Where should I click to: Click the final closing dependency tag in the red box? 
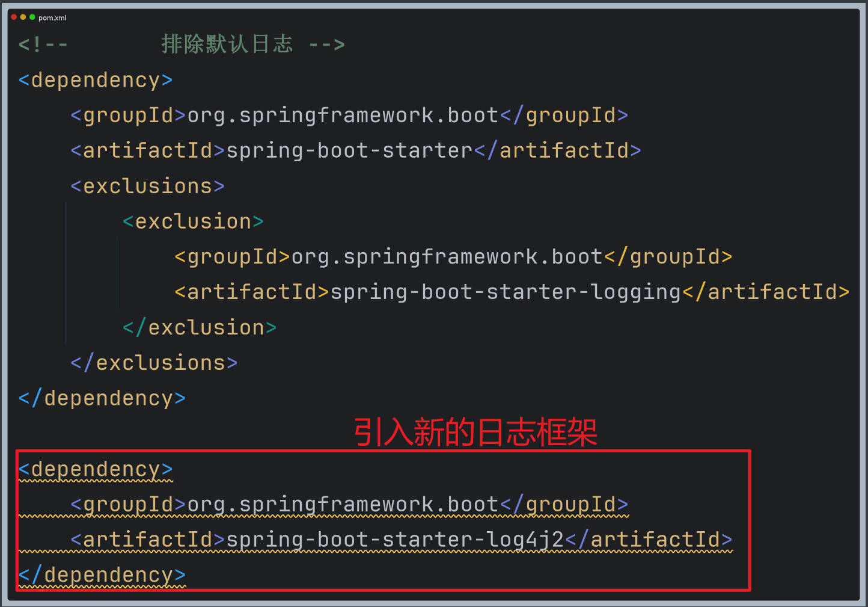pyautogui.click(x=101, y=575)
